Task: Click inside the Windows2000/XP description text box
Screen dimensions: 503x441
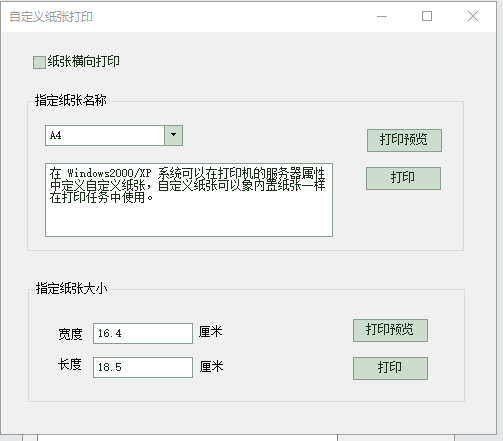Action: (189, 200)
